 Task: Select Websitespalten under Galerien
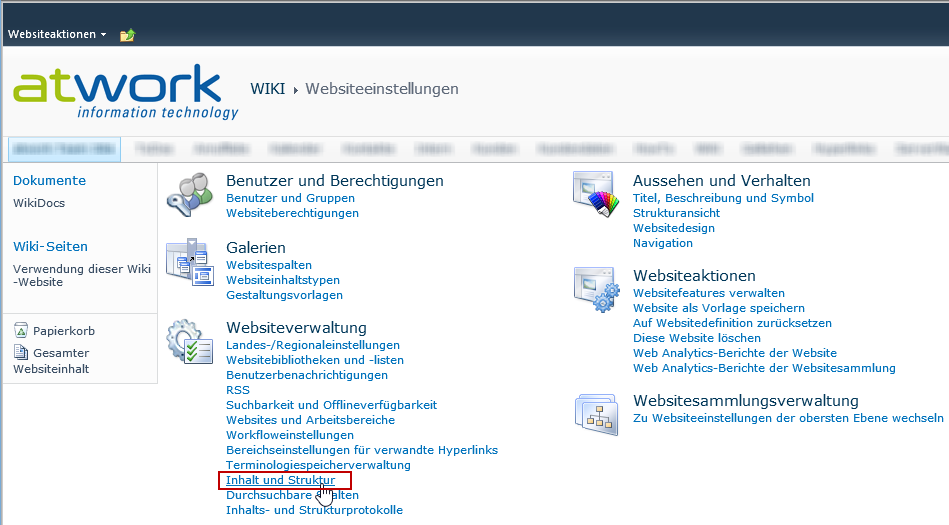coord(269,265)
